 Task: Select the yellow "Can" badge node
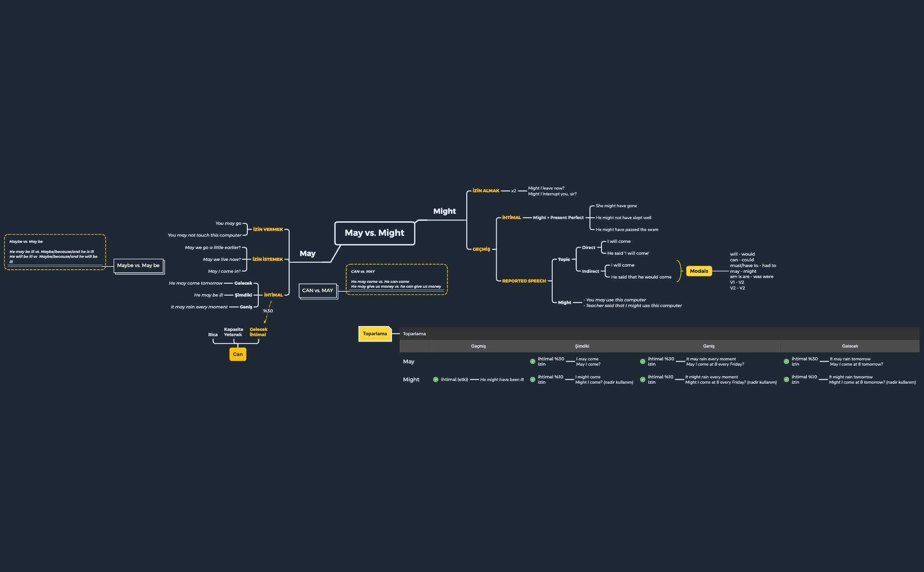[x=238, y=354]
